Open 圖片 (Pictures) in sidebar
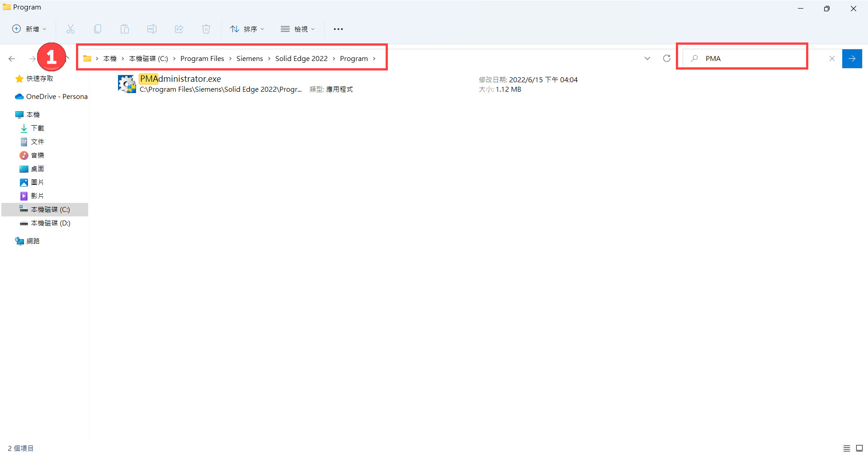 pyautogui.click(x=38, y=183)
